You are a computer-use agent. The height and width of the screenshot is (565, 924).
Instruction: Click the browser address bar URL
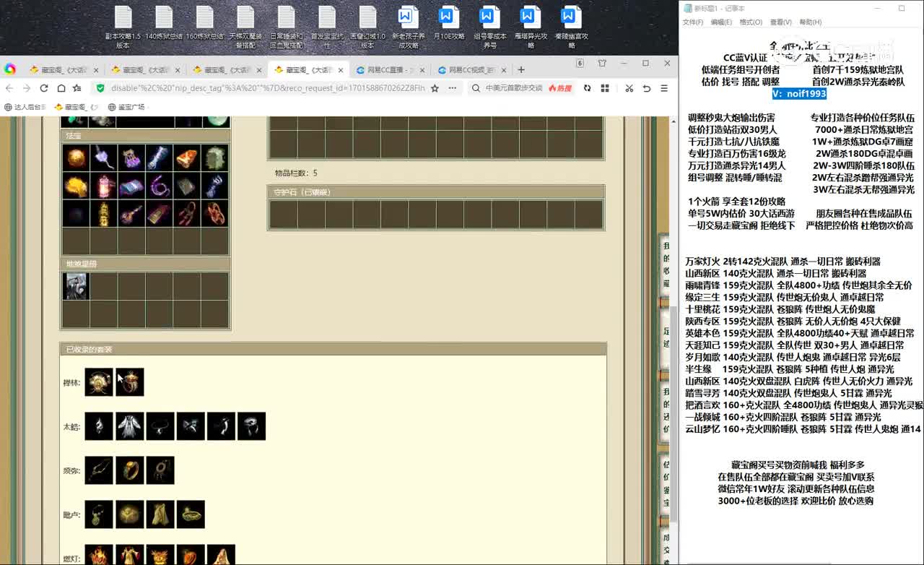267,88
